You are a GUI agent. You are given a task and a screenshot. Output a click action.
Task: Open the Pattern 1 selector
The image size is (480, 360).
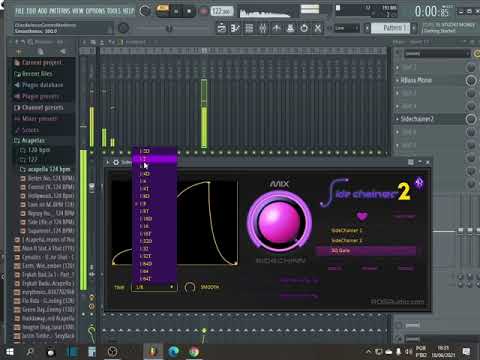pos(390,28)
